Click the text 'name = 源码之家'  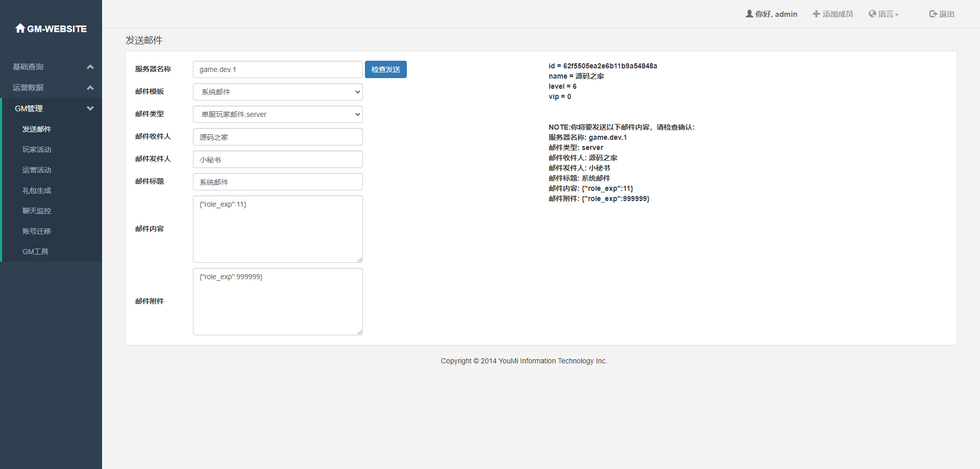pyautogui.click(x=576, y=76)
